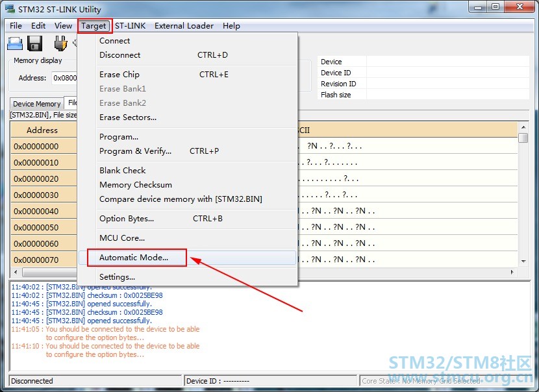Click the horizontal scrollbar right arrow
Image resolution: width=539 pixels, height=392 pixels.
click(512, 272)
